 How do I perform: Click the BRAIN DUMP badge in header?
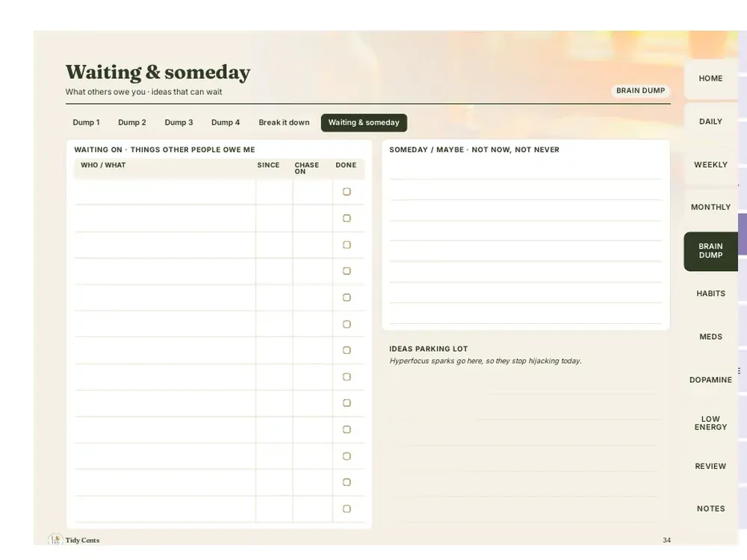click(x=640, y=90)
